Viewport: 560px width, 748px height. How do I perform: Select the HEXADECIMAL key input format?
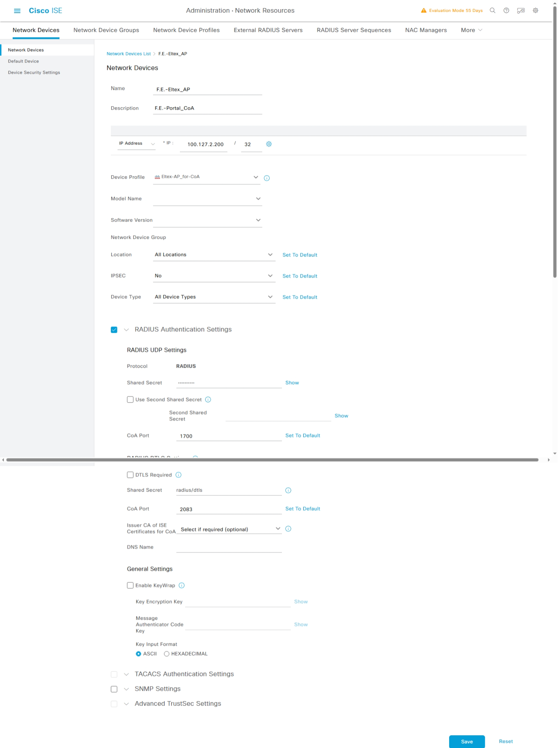coord(167,654)
